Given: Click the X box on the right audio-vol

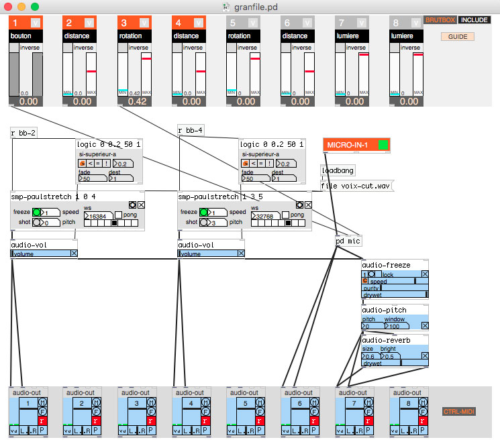Looking at the screenshot, I should coord(242,254).
